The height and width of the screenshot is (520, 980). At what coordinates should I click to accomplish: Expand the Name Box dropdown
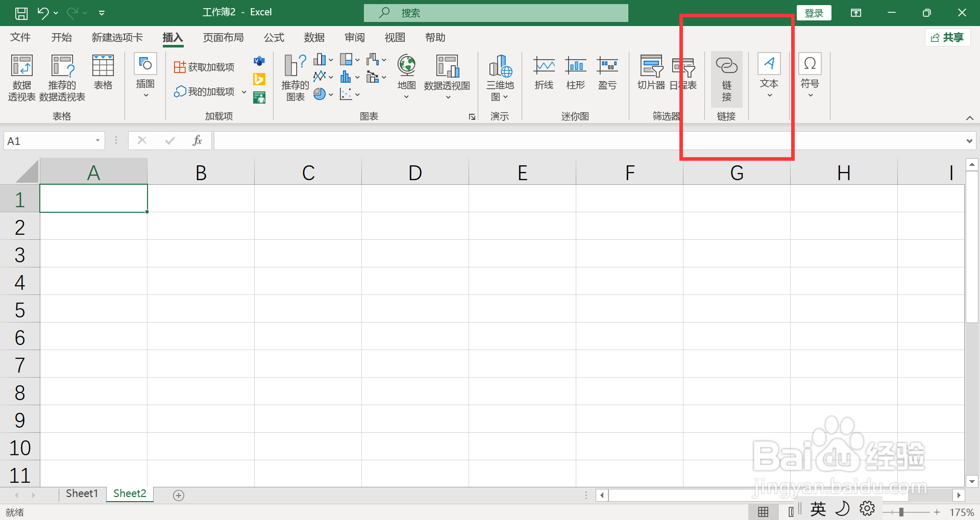[97, 141]
